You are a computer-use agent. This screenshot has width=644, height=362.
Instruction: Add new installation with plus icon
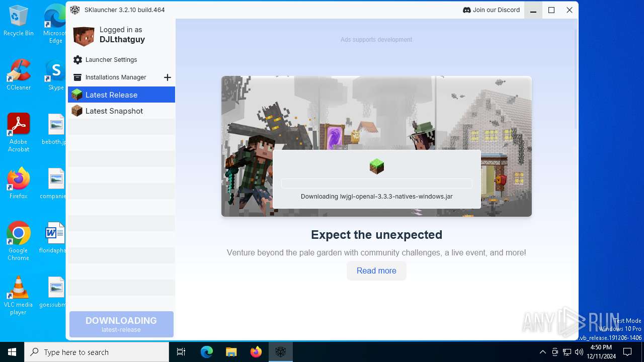(168, 77)
